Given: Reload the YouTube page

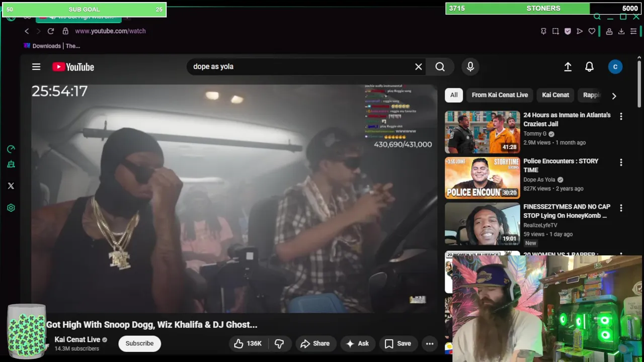Looking at the screenshot, I should [51, 31].
